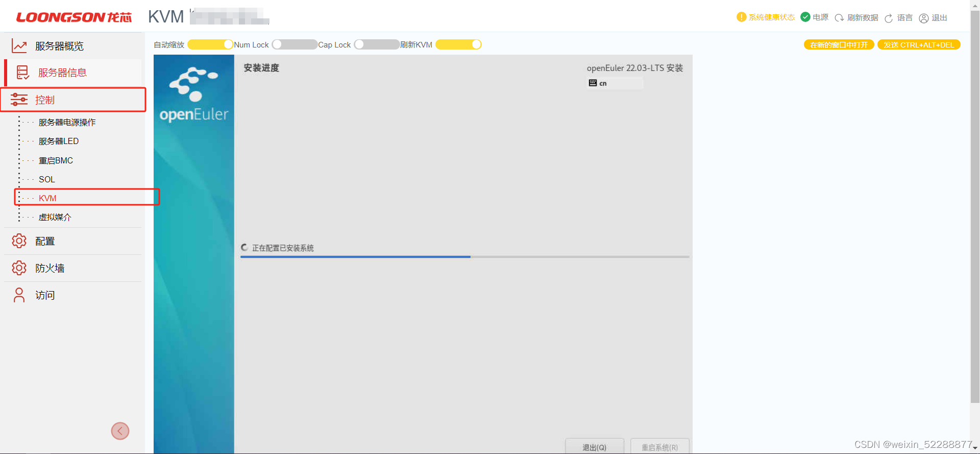Click the logout user icon
This screenshot has width=980, height=454.
click(924, 18)
